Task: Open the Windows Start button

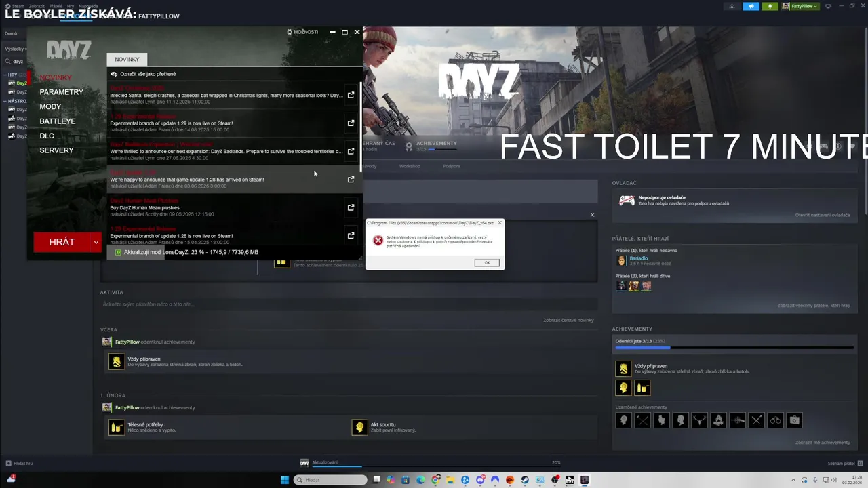Action: click(x=285, y=480)
